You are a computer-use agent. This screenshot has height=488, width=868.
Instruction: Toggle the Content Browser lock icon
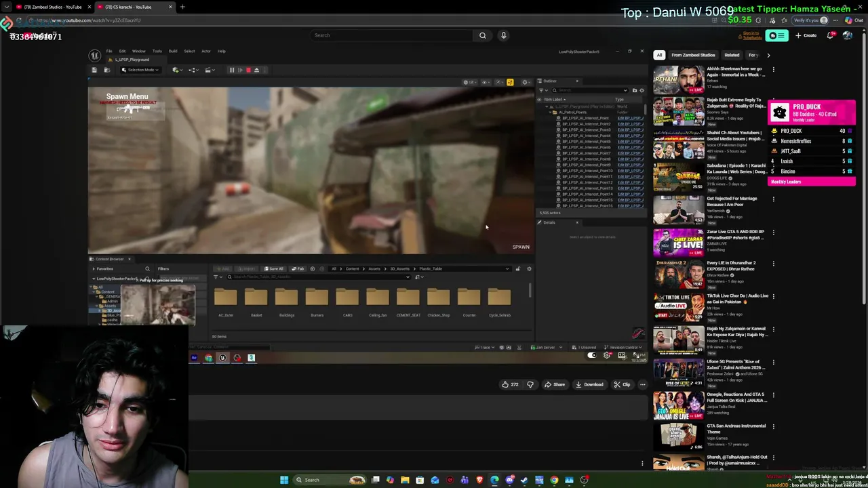517,269
